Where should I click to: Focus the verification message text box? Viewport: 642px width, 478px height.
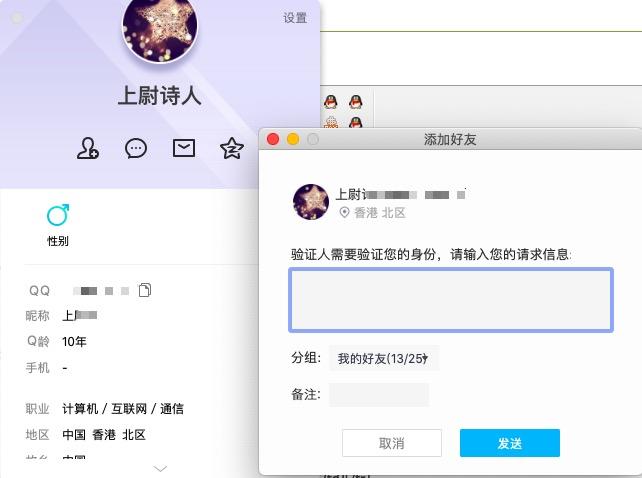[x=451, y=300]
